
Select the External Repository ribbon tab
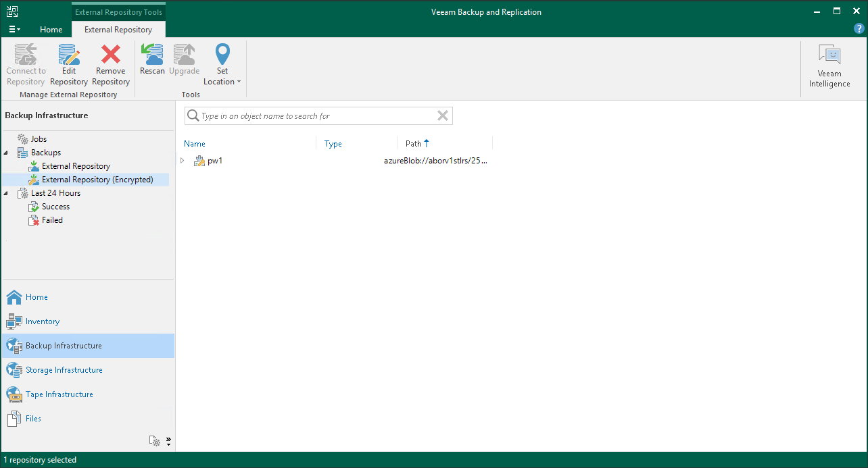point(118,29)
